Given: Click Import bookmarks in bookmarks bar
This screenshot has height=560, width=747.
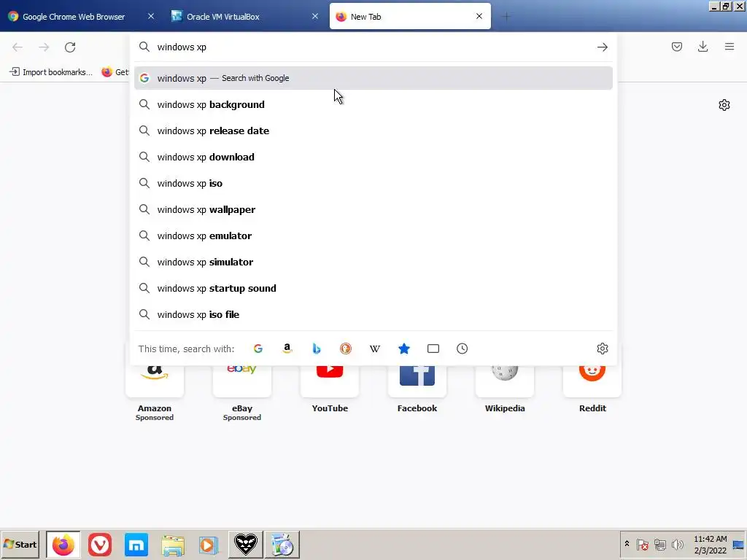Looking at the screenshot, I should point(51,72).
